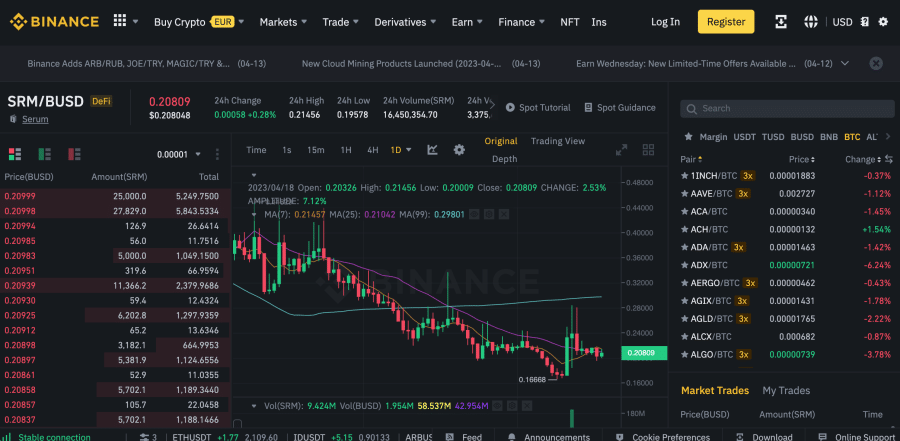Open the Earn menu
Screen dimensions: 900x441
[x=467, y=22]
